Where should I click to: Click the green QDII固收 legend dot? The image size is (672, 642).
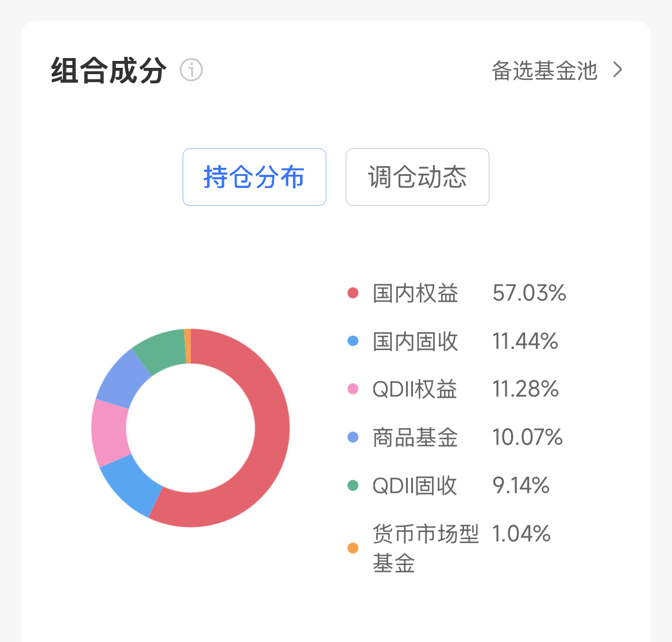coord(353,486)
